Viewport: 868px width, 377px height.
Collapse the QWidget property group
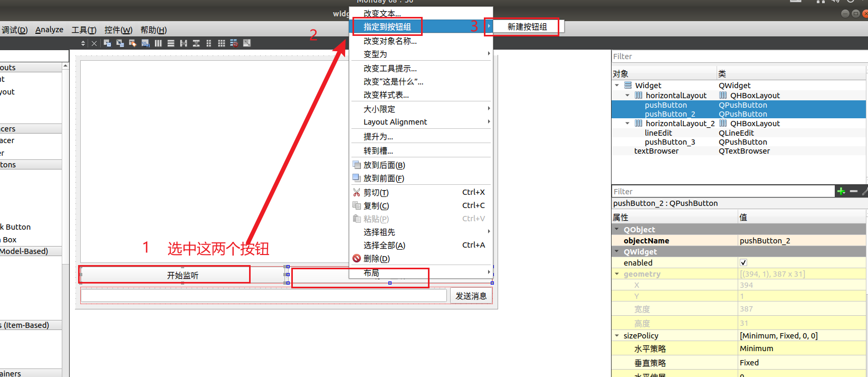coord(617,251)
